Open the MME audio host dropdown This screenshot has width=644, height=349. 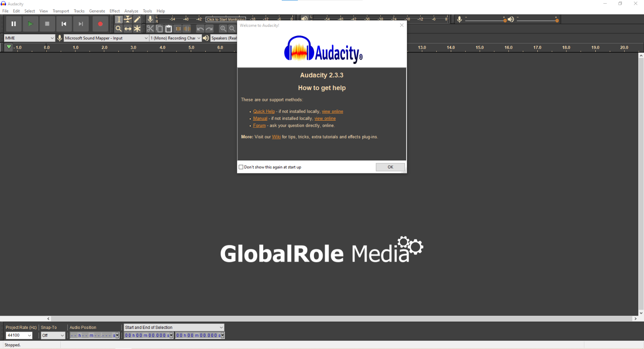tap(29, 38)
